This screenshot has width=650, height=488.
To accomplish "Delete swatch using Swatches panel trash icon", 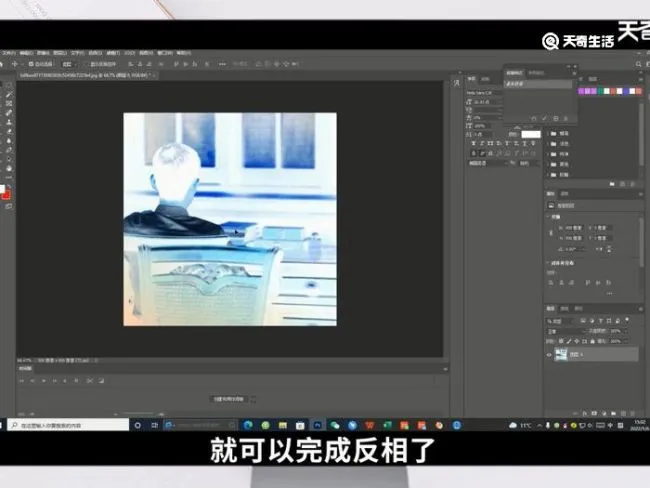I will click(x=633, y=184).
